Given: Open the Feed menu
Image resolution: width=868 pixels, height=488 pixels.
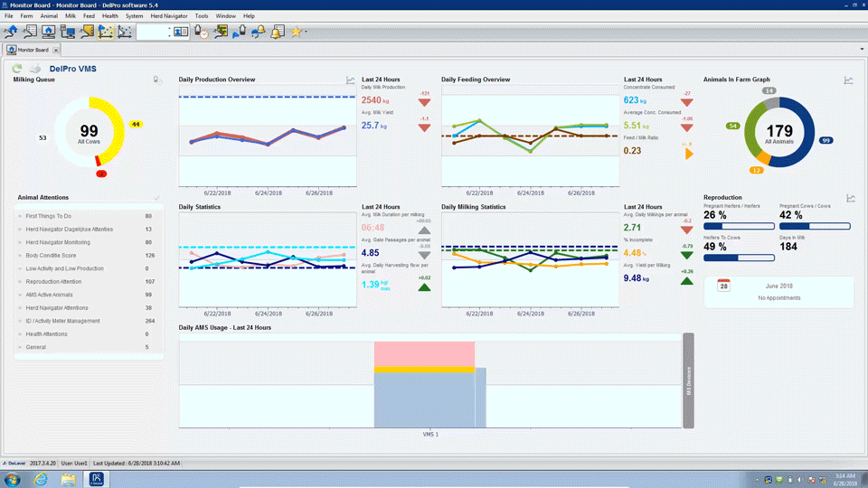Looking at the screenshot, I should pos(89,16).
